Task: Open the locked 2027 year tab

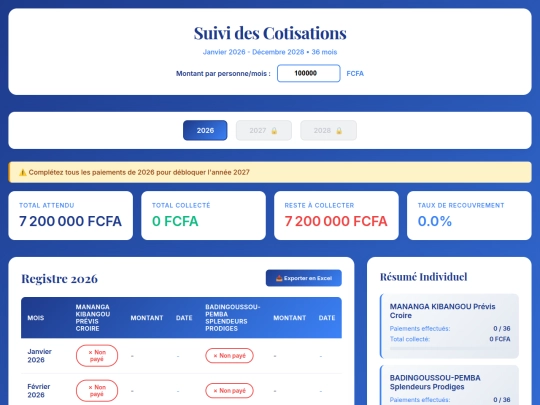Action: 263,131
